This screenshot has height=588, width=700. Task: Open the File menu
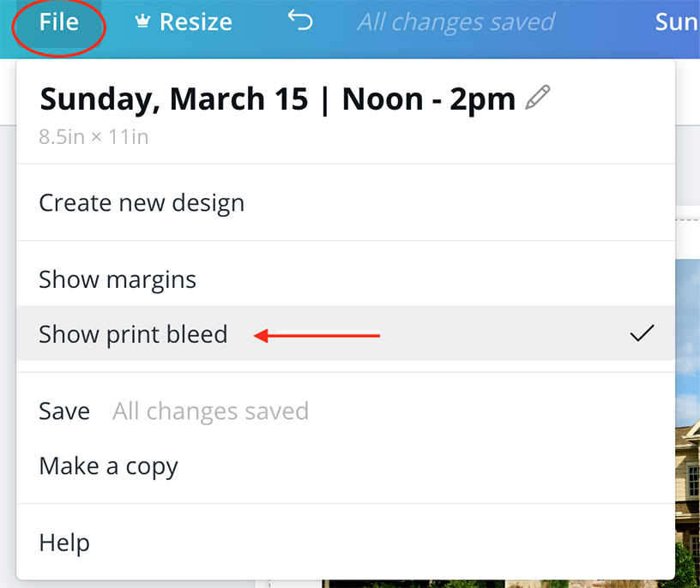[58, 22]
